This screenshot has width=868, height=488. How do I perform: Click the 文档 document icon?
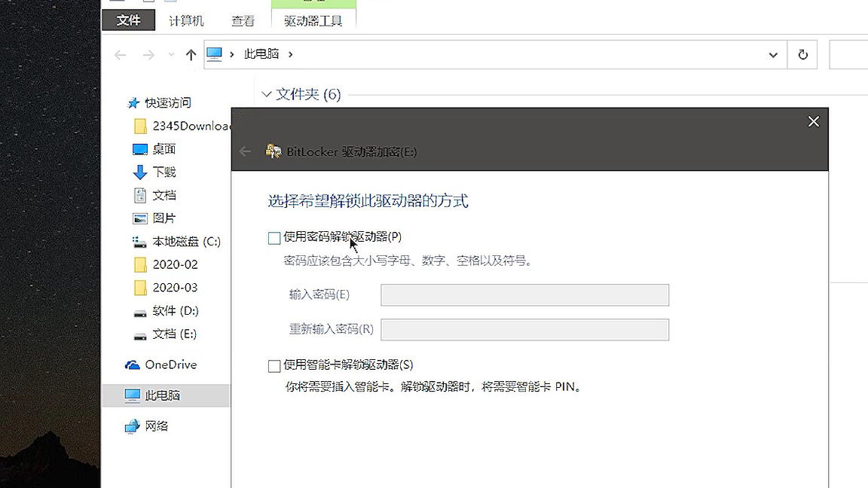click(140, 195)
